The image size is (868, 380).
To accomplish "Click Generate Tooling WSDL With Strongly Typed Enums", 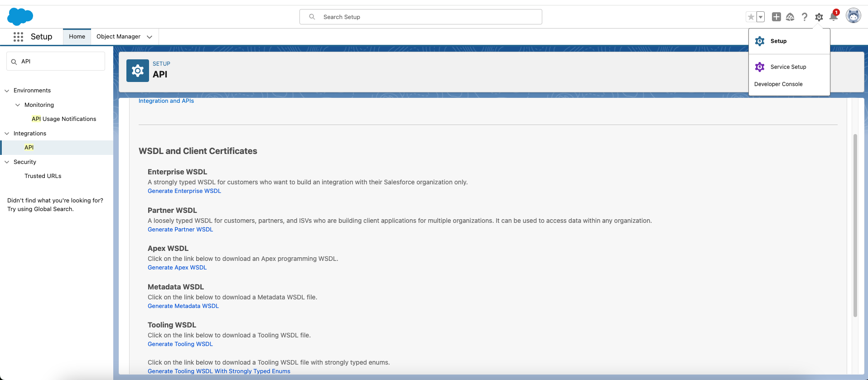I will click(x=219, y=371).
